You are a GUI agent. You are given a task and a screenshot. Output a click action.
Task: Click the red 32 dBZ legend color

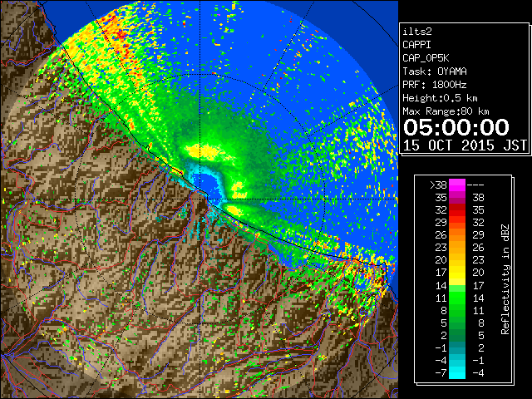(x=457, y=210)
